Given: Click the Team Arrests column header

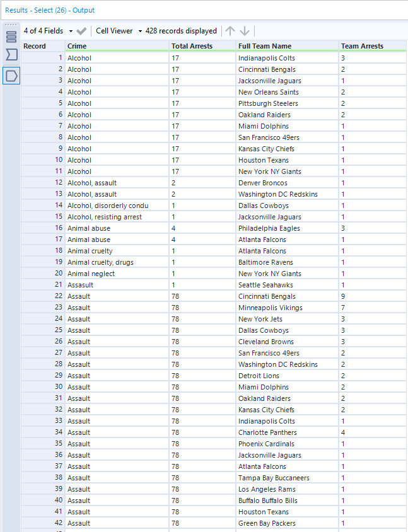Looking at the screenshot, I should [373, 46].
